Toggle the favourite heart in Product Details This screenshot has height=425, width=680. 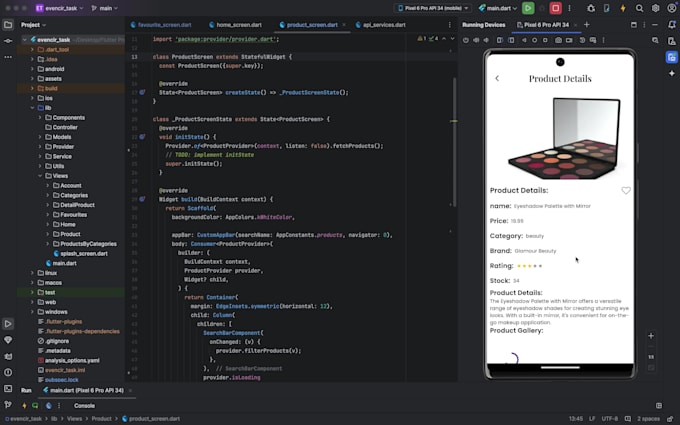point(626,190)
